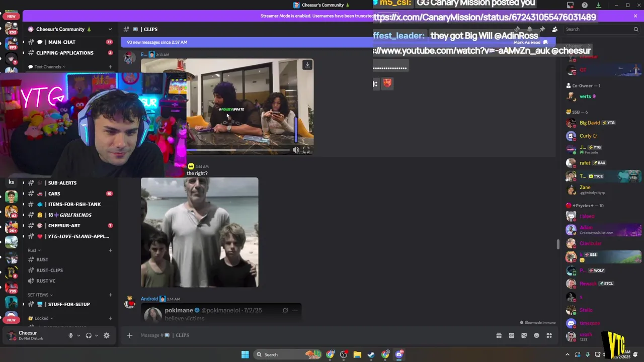Toggle the member list icon
The width and height of the screenshot is (644, 362).
click(554, 29)
